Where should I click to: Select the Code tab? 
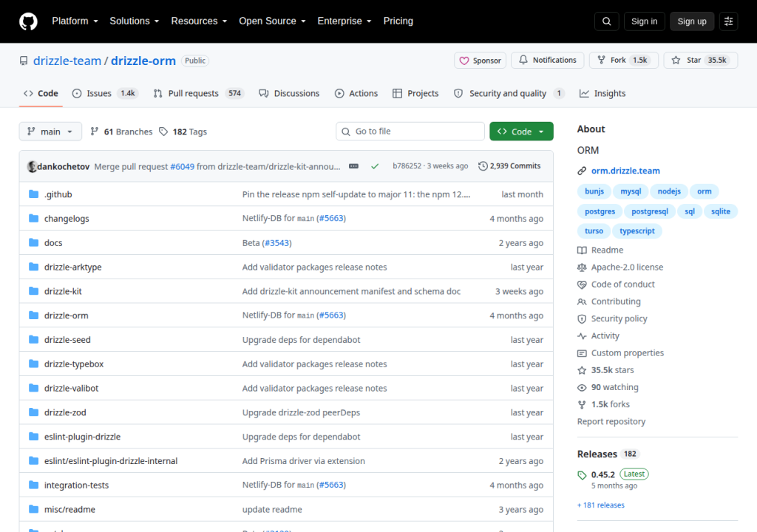coord(41,93)
